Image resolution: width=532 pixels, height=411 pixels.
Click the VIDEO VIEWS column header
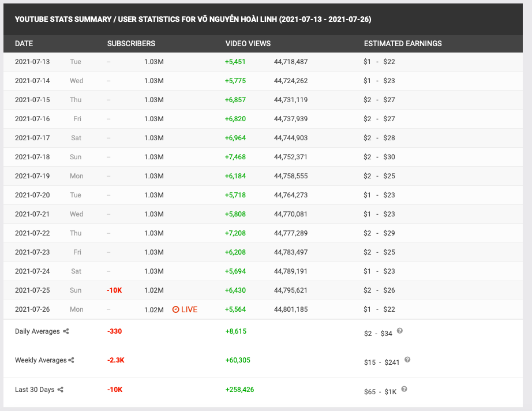pos(248,43)
